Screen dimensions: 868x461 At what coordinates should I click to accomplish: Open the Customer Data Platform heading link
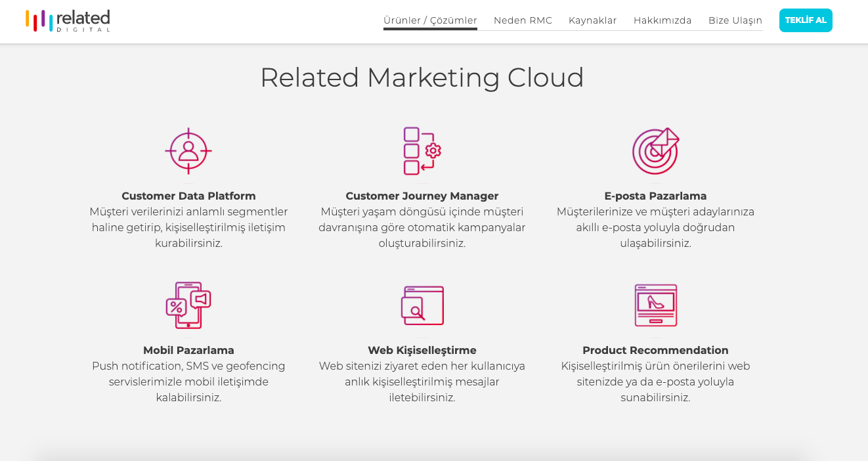[x=188, y=196]
